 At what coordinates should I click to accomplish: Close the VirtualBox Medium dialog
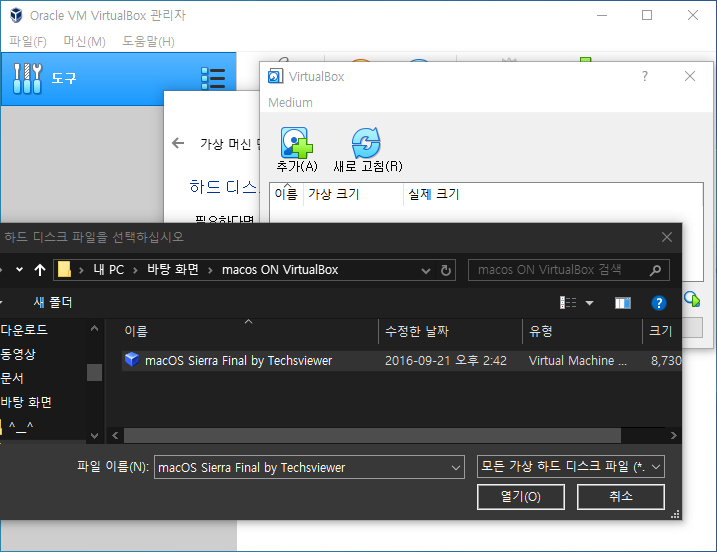click(690, 76)
